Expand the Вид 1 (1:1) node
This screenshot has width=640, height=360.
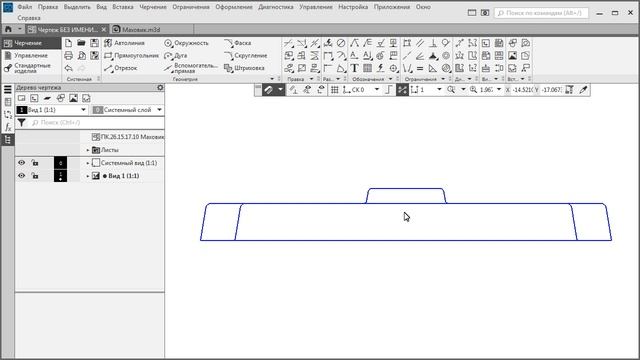tap(88, 176)
